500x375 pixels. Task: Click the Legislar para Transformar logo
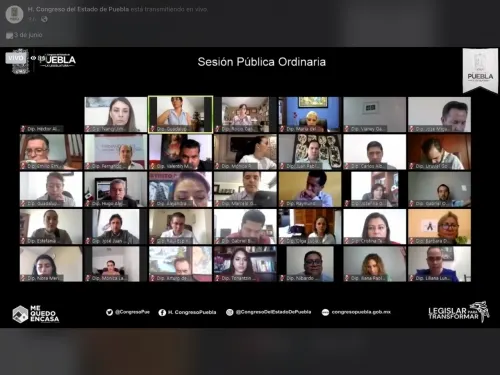[459, 312]
